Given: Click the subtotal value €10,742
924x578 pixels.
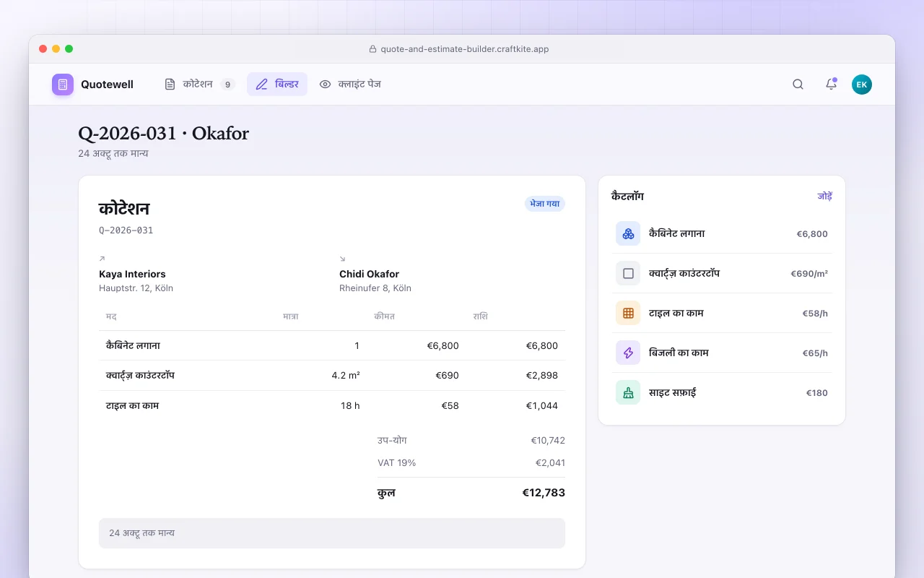Looking at the screenshot, I should [x=548, y=440].
